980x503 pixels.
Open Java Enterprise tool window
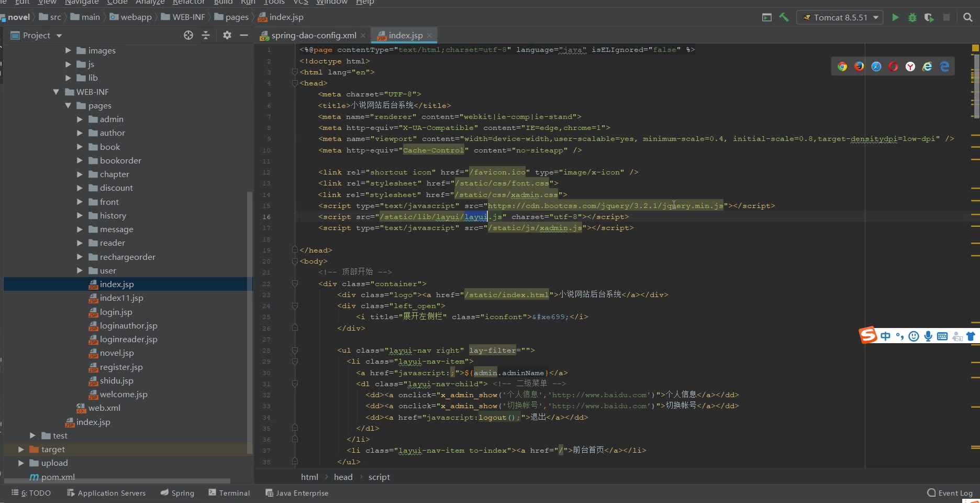pos(297,493)
